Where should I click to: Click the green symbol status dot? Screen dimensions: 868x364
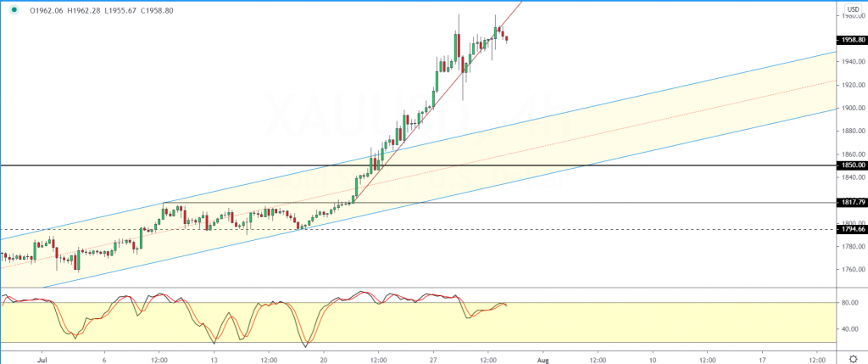14,10
